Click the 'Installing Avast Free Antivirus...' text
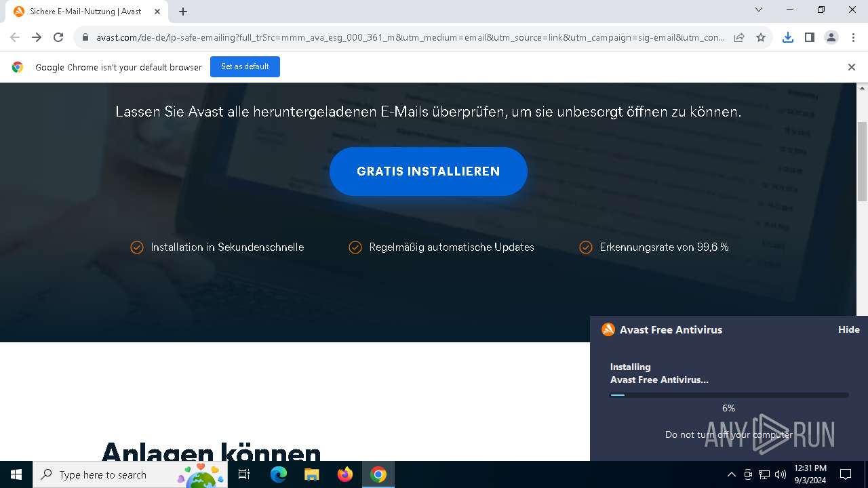This screenshot has width=868, height=488. pos(659,373)
